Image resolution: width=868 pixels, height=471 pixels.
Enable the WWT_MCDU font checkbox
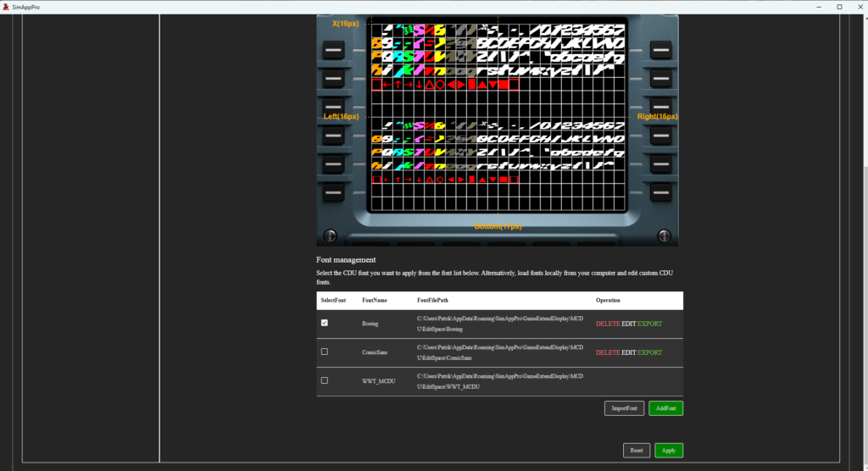coord(325,380)
